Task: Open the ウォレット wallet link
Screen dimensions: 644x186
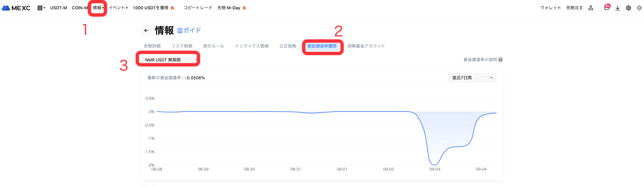Action: (551, 8)
